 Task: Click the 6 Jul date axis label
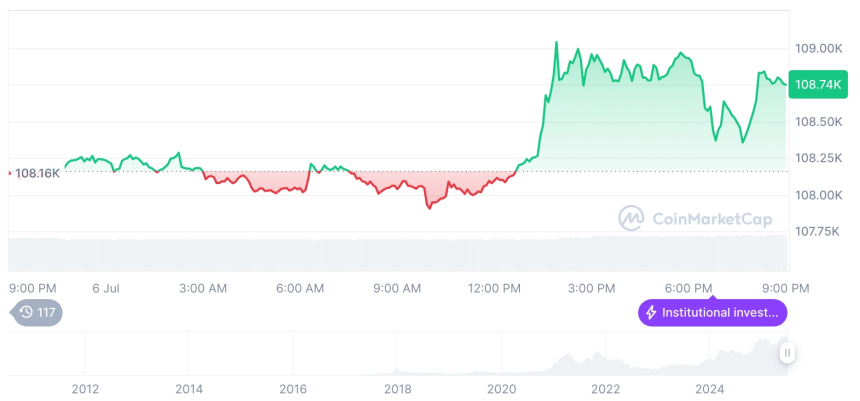coord(106,288)
